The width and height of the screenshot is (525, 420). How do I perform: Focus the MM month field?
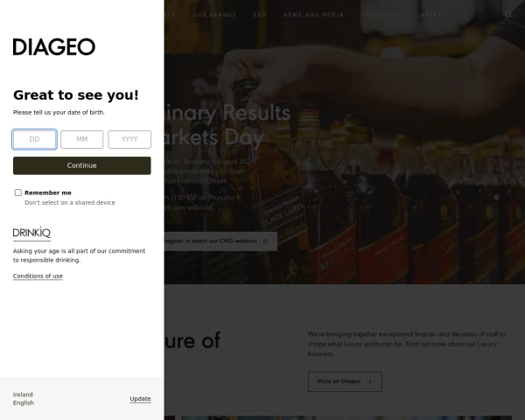(x=82, y=139)
